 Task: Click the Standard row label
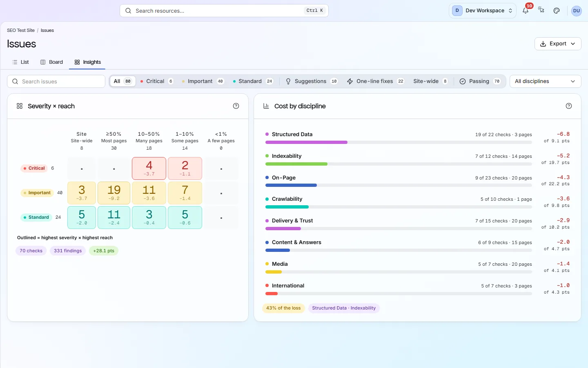point(36,218)
